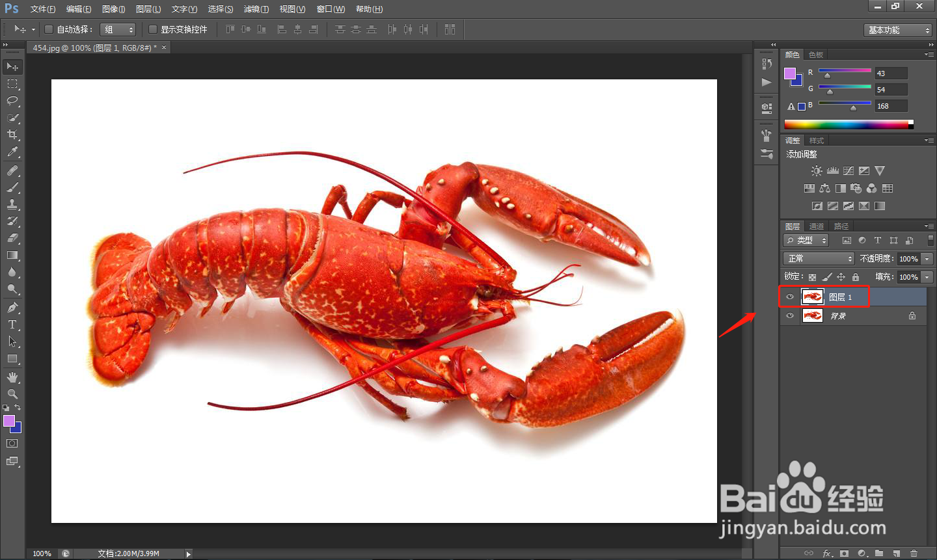Select the Blur tool
937x560 pixels.
coord(12,272)
